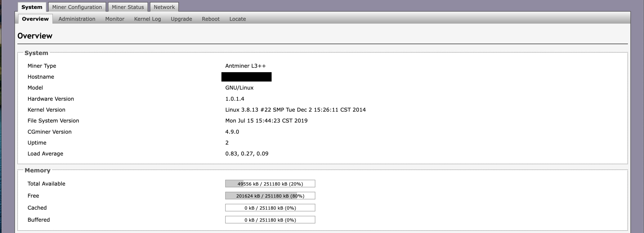Click the 'Hostname' label
This screenshot has width=644, height=233.
[41, 77]
